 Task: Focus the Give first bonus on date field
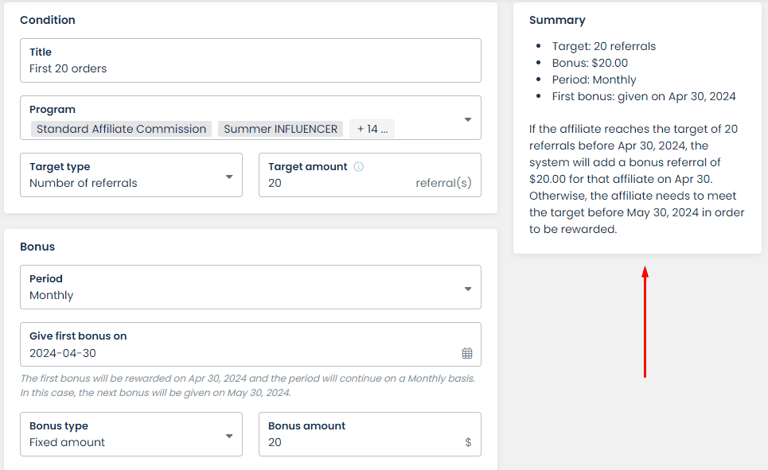[x=240, y=353]
